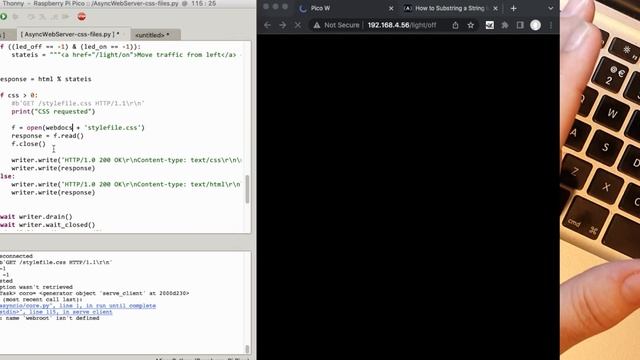This screenshot has width=640, height=360.
Task: Share the current browser page
Action: tap(455, 25)
